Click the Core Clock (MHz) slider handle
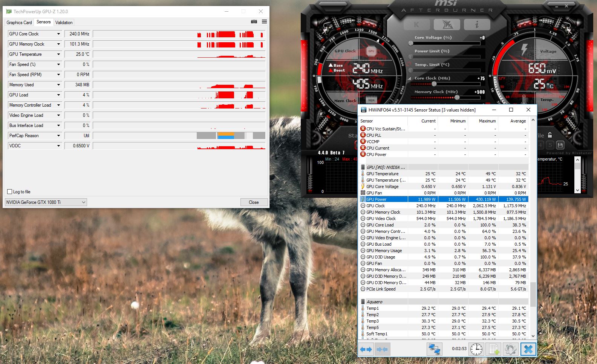Viewport: 597px width, 364px height. [434, 84]
